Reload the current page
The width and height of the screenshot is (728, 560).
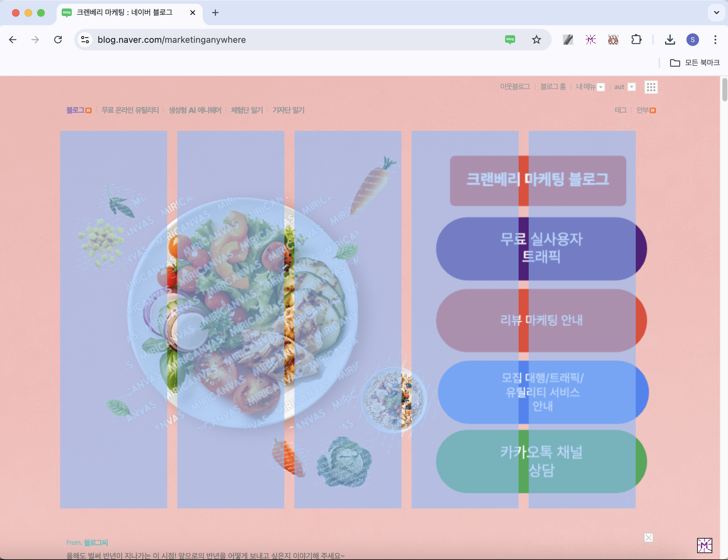tap(58, 40)
